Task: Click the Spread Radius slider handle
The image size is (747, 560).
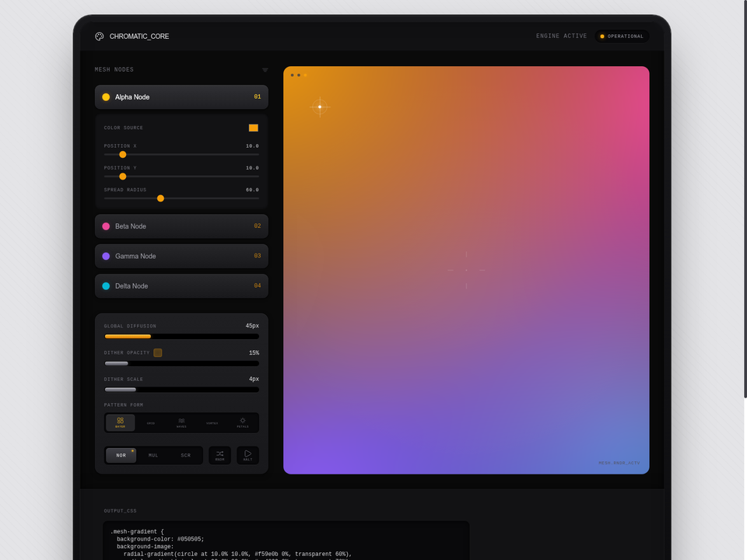Action: [x=160, y=198]
